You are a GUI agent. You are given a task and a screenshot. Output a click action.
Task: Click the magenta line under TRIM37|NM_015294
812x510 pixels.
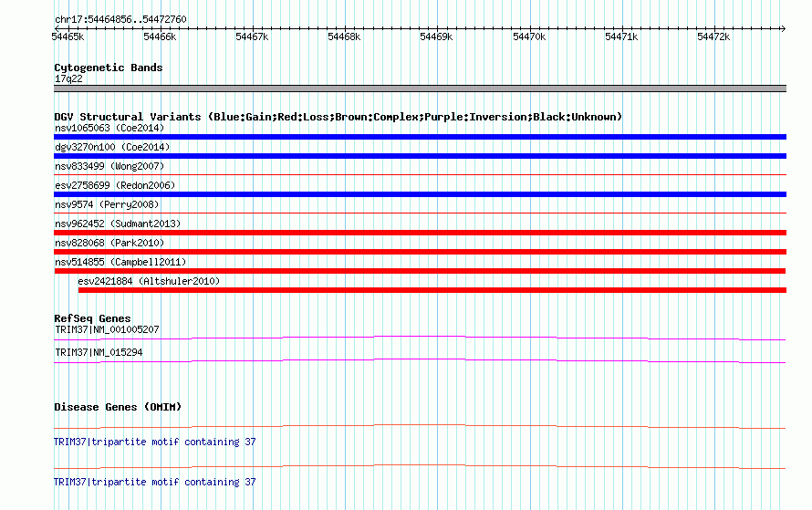pos(420,361)
